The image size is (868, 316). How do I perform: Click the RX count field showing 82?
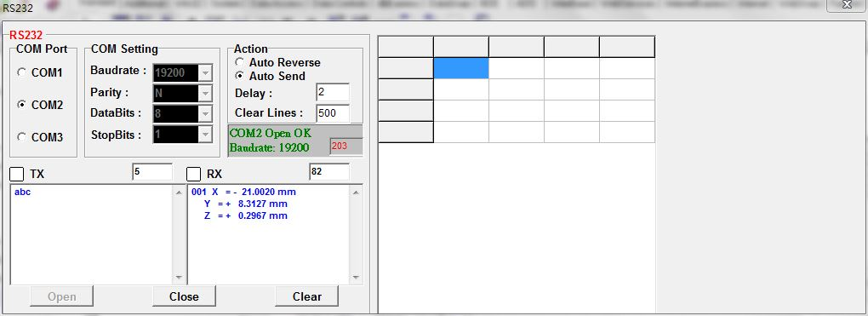coord(329,172)
